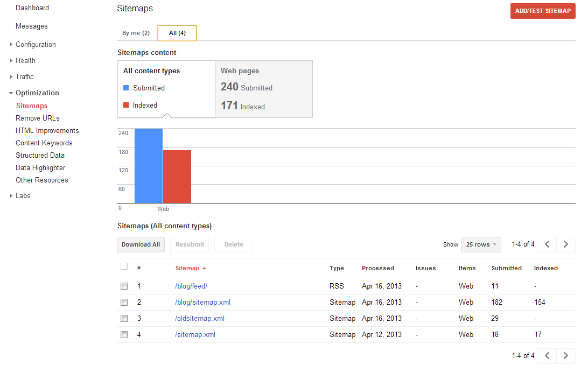588x372 pixels.
Task: Click the ADD/TEST SITEMAP button
Action: [543, 11]
